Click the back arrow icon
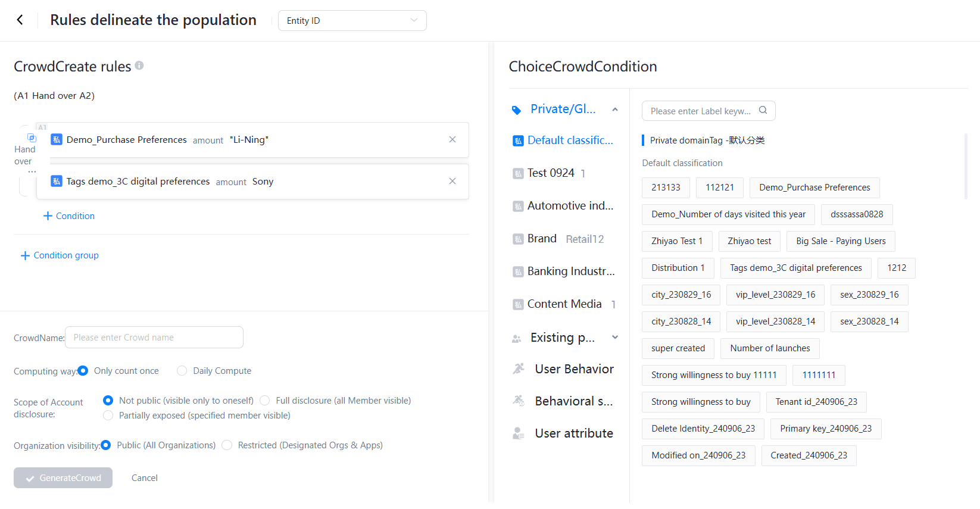Screen dimensions: 980x509 20,20
